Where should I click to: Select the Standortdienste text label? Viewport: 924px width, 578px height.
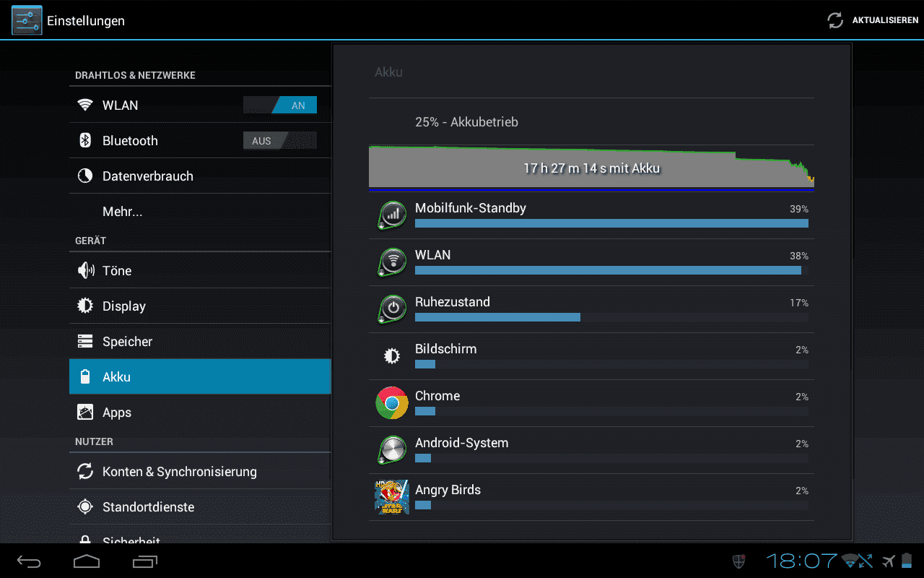(149, 507)
